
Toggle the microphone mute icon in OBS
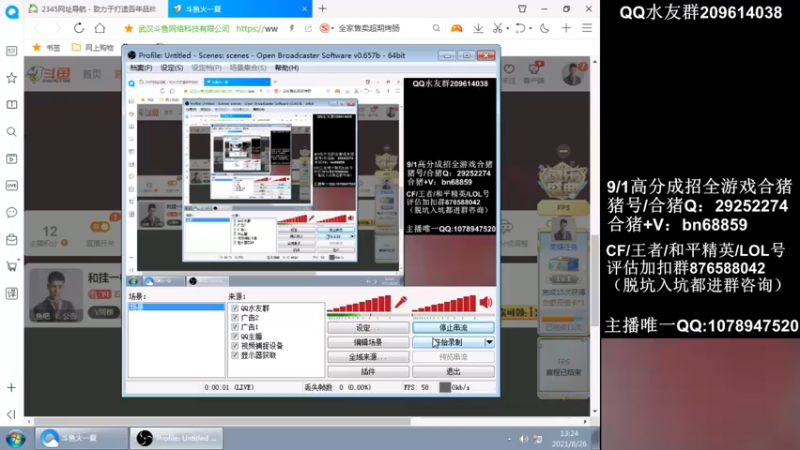[401, 303]
